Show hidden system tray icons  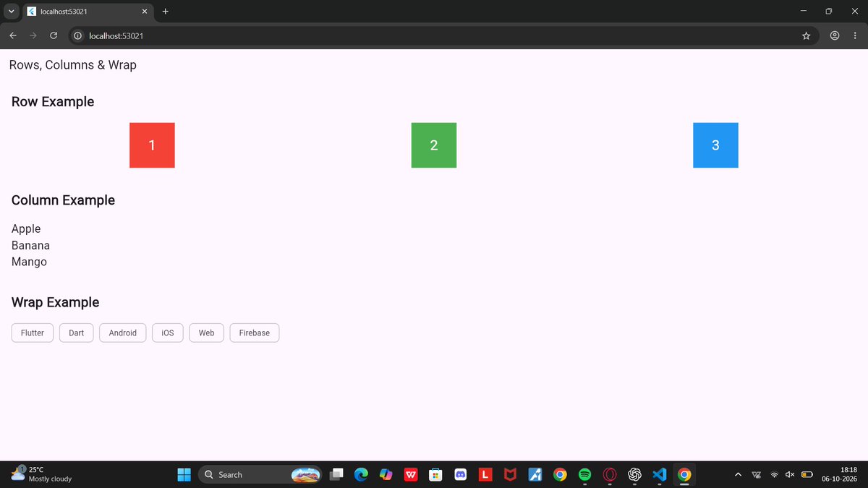(x=738, y=474)
